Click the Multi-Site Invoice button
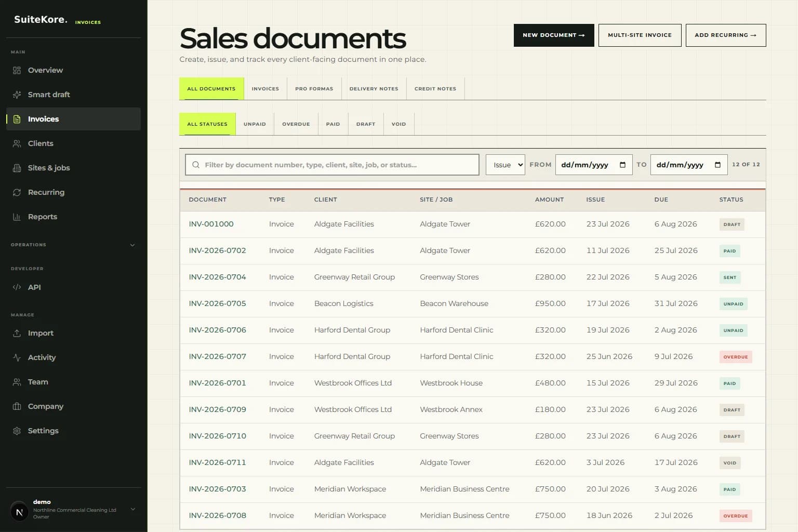798x532 pixels. [x=640, y=35]
